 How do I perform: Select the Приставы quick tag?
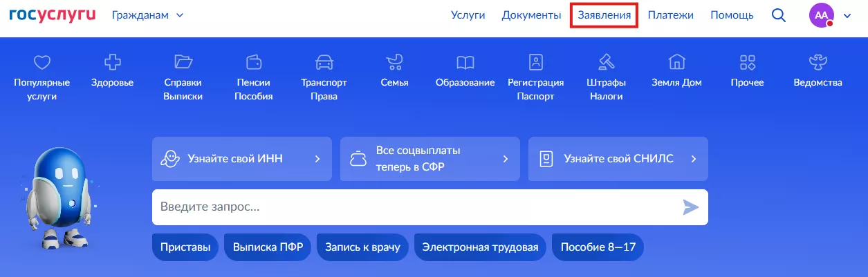185,247
